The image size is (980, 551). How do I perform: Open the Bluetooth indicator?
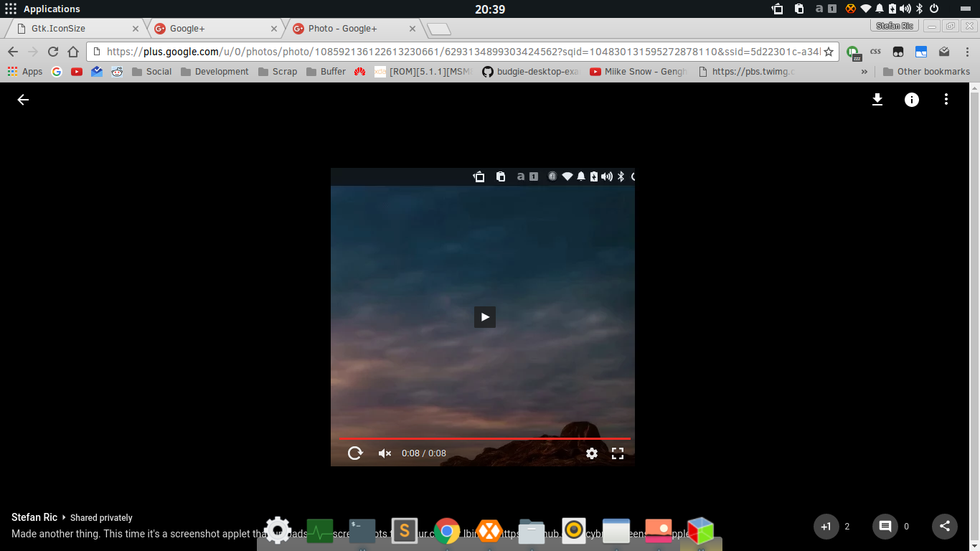click(919, 9)
